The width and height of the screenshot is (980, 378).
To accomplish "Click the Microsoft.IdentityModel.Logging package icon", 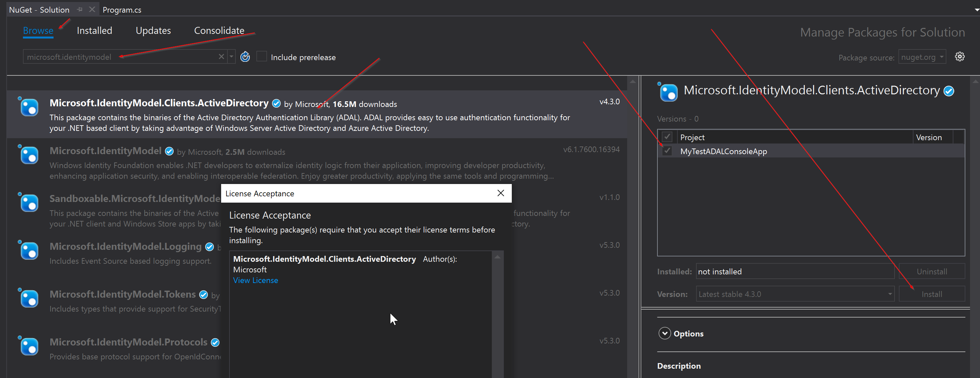I will 29,250.
